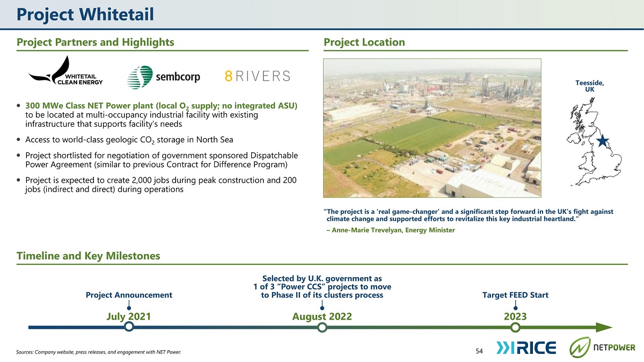644x362 pixels.
Task: Click the North Sea CO2 storage bullet
Action: click(125, 140)
